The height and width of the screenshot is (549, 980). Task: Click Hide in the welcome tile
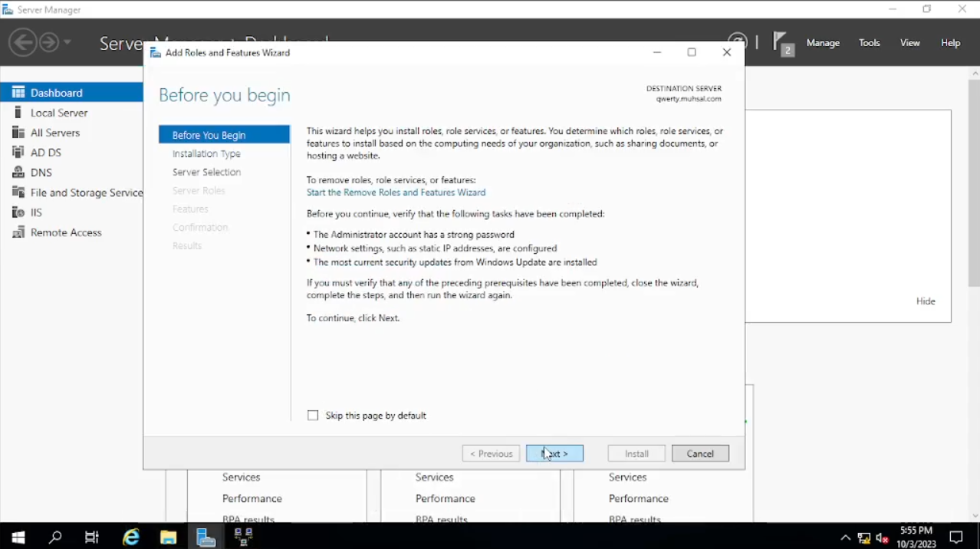coord(926,301)
